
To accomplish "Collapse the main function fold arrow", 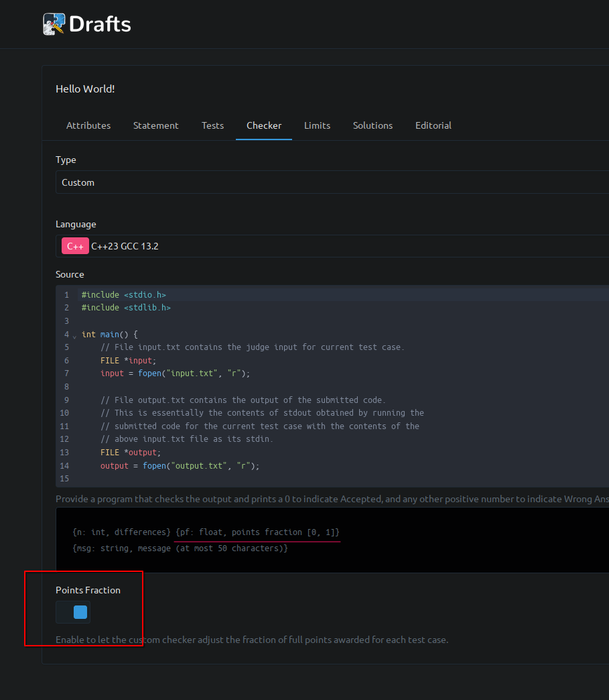I will pyautogui.click(x=74, y=335).
